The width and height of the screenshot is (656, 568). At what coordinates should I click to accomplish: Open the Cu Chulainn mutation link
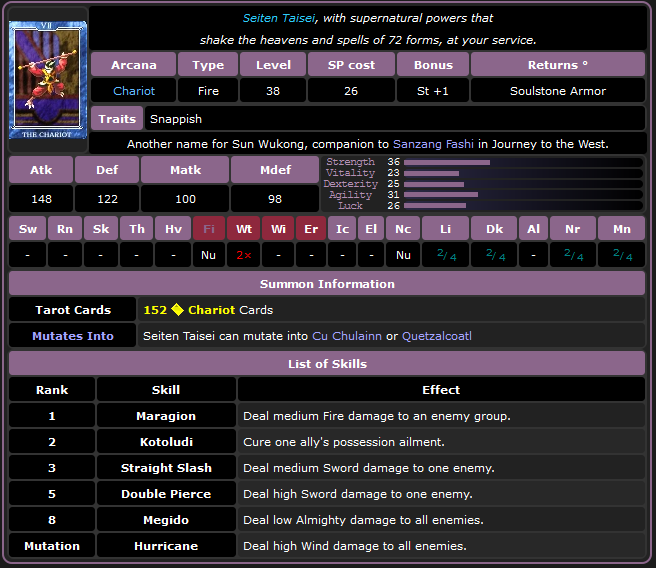click(x=347, y=336)
